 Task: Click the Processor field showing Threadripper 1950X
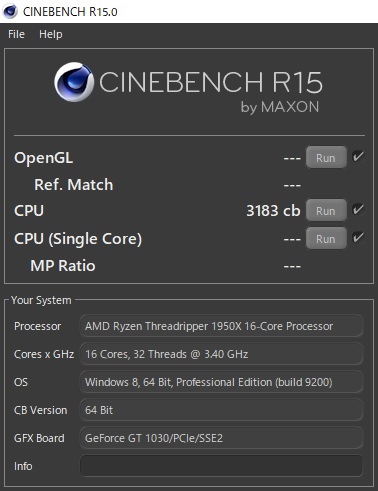[x=221, y=326]
